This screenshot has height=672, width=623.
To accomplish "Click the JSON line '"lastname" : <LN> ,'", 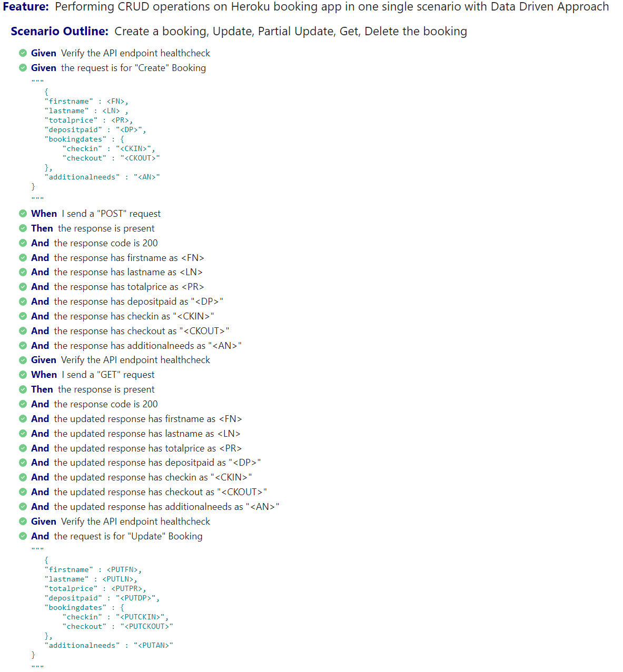I will coord(86,111).
